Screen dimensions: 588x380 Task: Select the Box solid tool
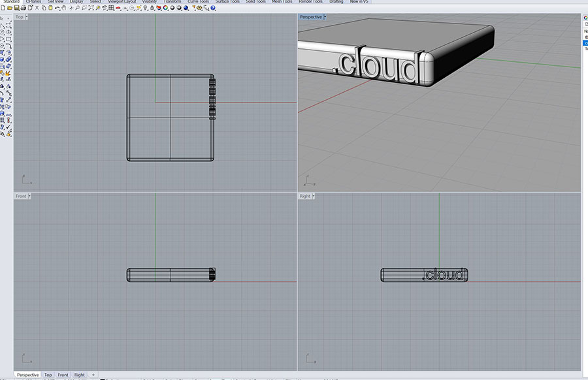2,59
